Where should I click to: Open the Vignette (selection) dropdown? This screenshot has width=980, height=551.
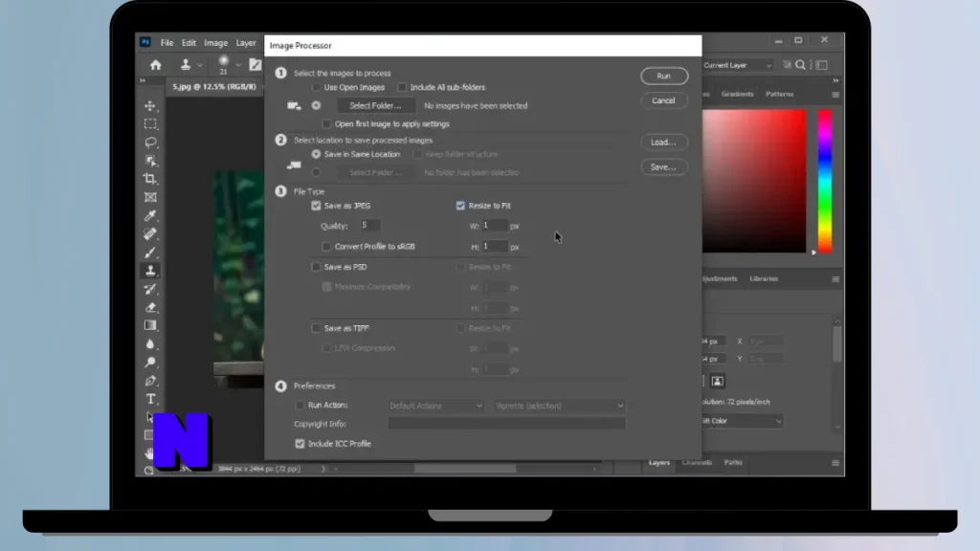coord(559,406)
